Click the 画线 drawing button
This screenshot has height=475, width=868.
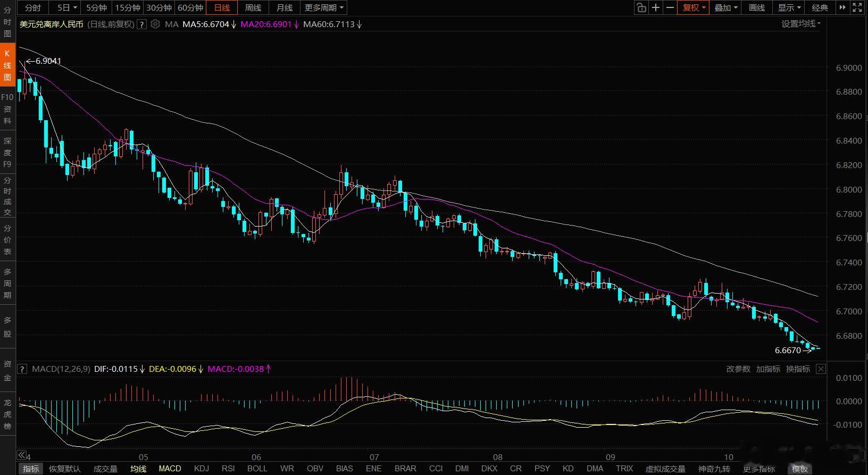[x=757, y=7]
